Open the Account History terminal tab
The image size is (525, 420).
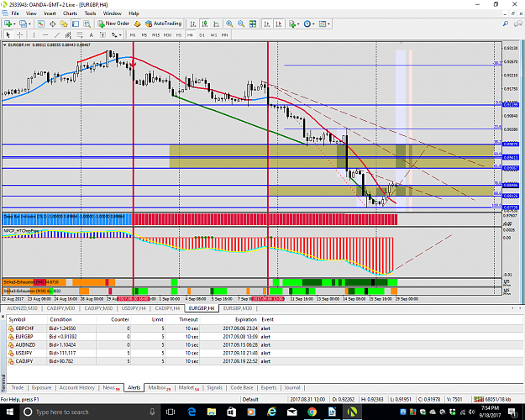(77, 387)
